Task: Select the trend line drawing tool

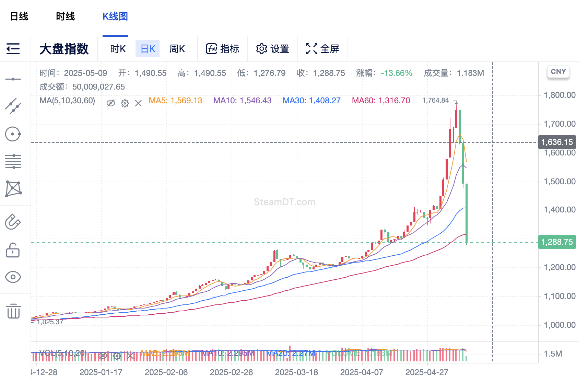Action: point(13,105)
